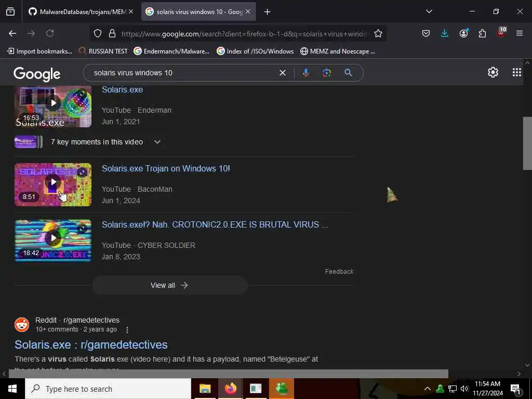Open RUSSIAN TEST bookmark
532x399 pixels.
click(x=103, y=51)
